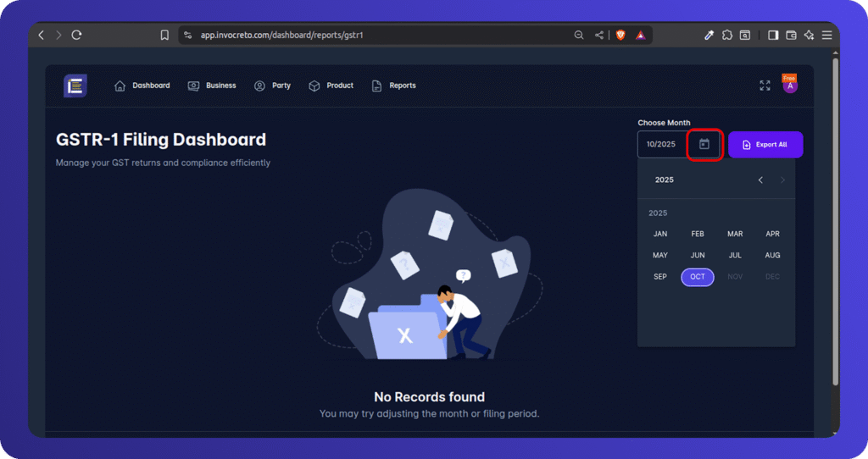Open the user avatar with Free badge
This screenshot has width=868, height=459.
tap(790, 84)
